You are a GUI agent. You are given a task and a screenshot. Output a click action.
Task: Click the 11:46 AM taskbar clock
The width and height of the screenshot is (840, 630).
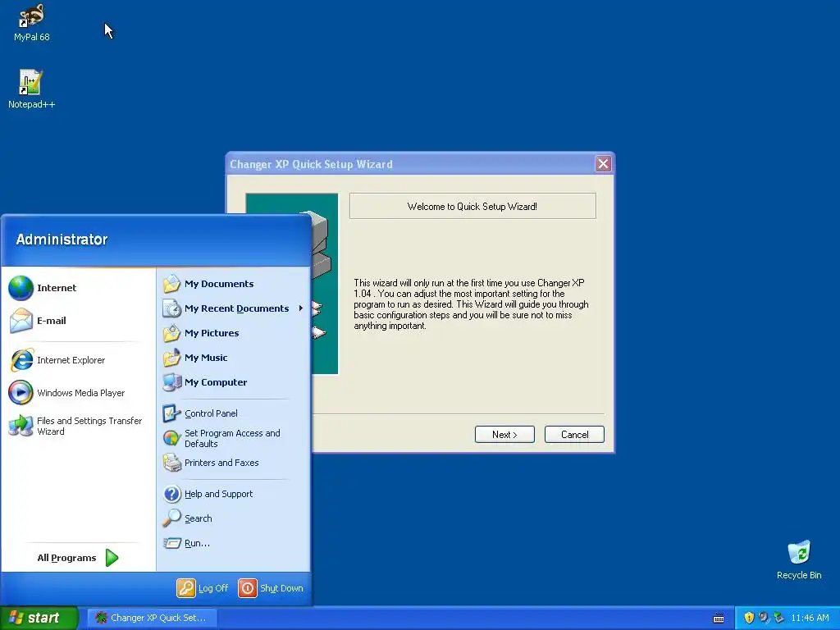click(x=810, y=618)
